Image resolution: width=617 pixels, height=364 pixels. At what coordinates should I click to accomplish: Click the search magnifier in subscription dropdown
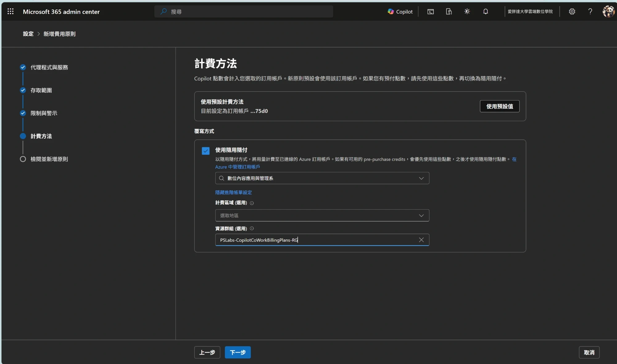221,178
